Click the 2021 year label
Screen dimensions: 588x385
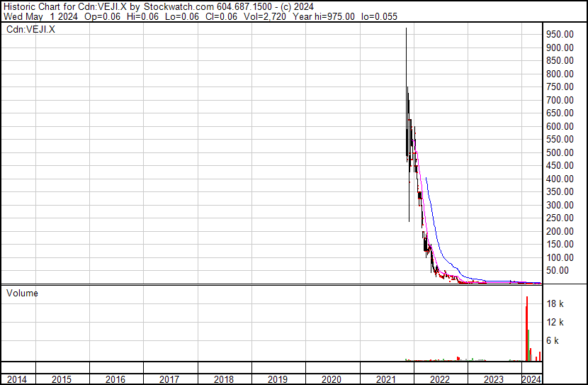[386, 379]
